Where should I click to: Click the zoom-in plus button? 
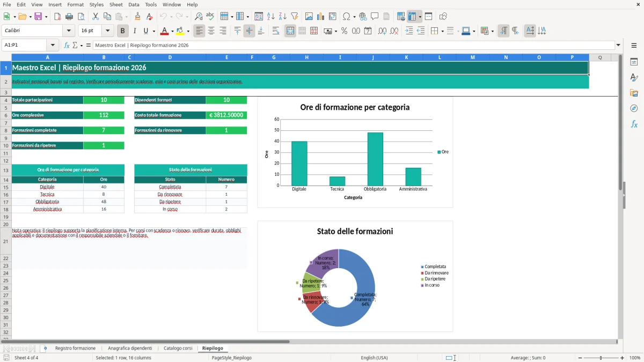tap(622, 358)
